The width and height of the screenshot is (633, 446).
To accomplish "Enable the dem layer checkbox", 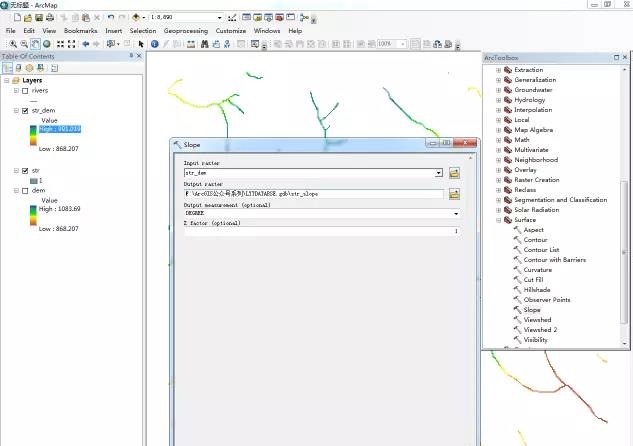I will (x=25, y=191).
